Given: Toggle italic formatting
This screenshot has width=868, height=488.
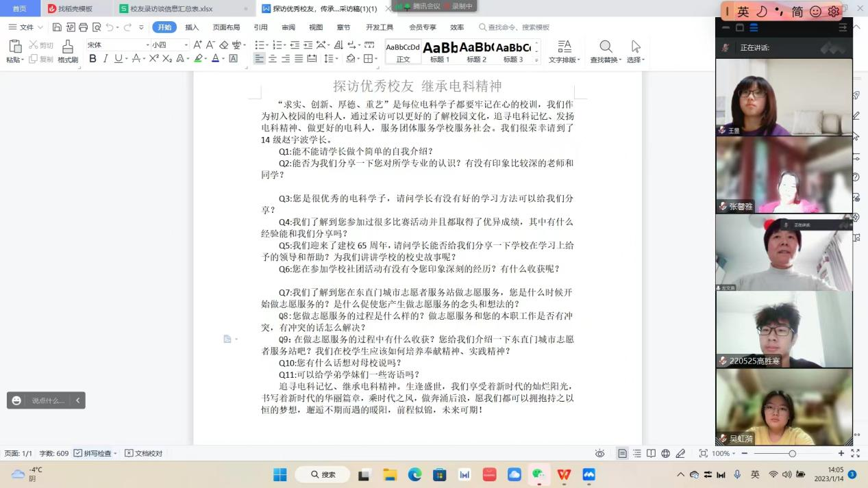Looking at the screenshot, I should 105,58.
